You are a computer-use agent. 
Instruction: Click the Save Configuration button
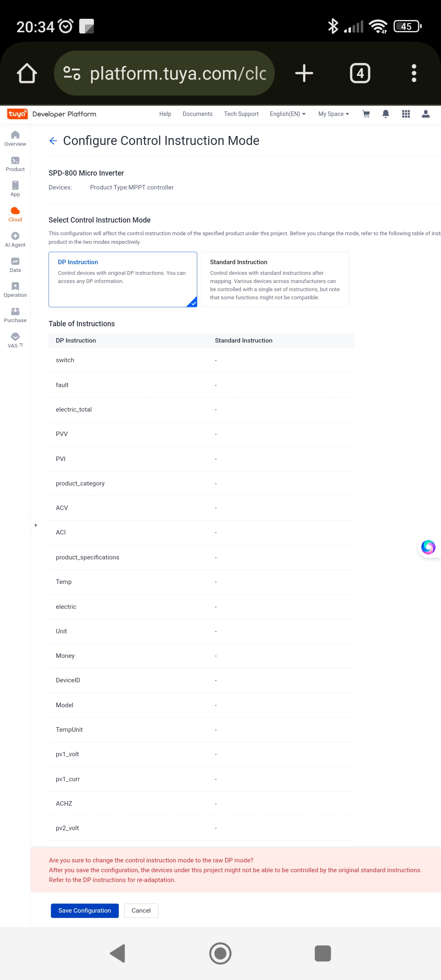85,911
